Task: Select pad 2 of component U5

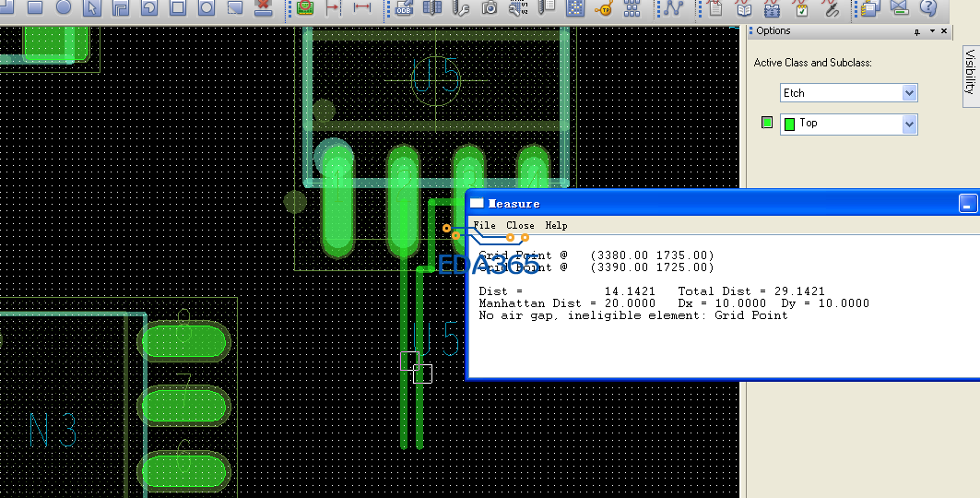Action: [x=403, y=201]
